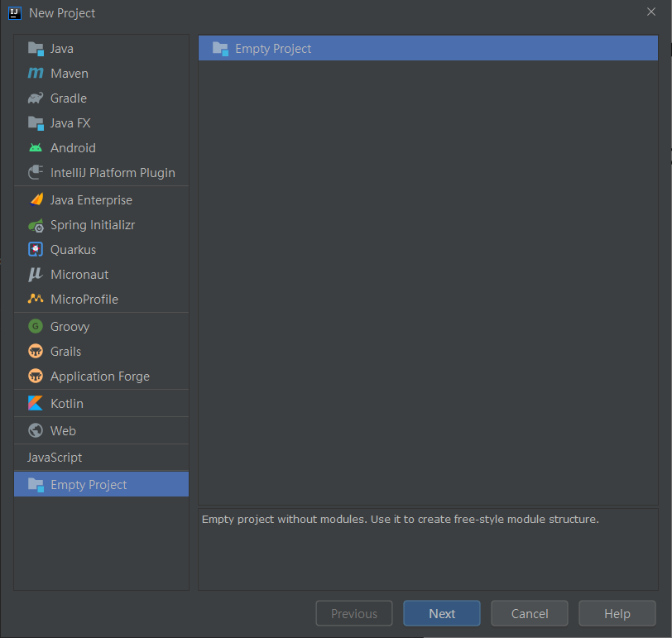
Task: Choose the Spring Initializr label
Action: (x=93, y=225)
